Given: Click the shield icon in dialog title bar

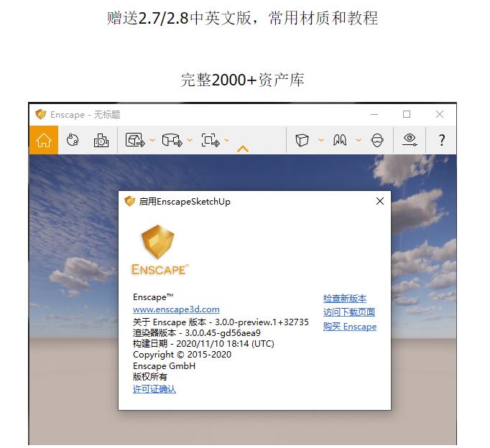Looking at the screenshot, I should pos(130,201).
